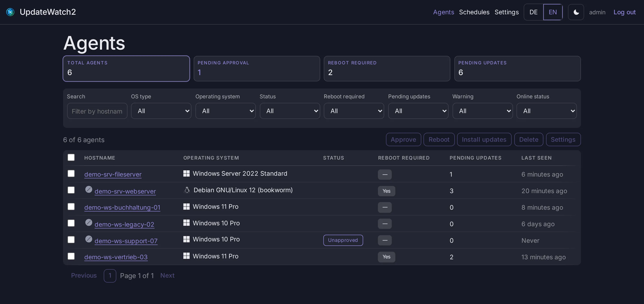Click the Previous page link
Viewport: 644px width, 304px height.
(84, 275)
